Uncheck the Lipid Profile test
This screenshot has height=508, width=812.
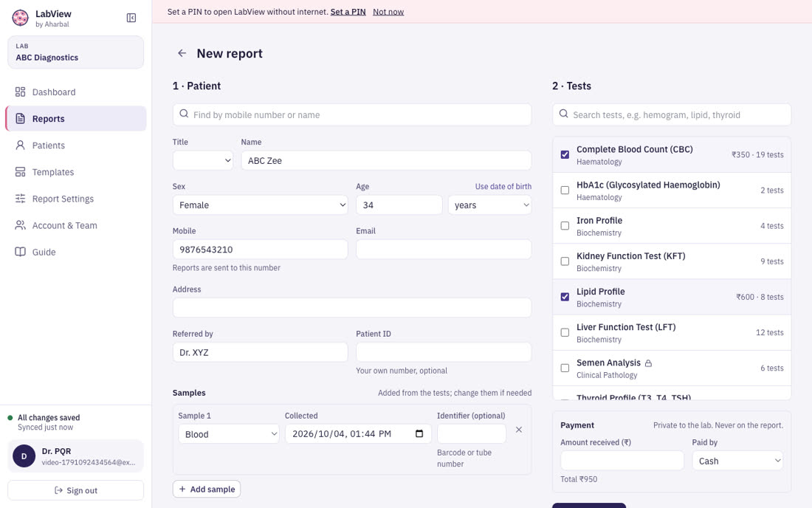pos(565,297)
